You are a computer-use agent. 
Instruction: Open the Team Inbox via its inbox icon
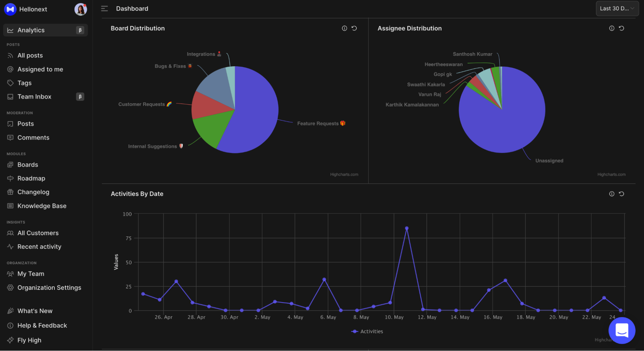[10, 97]
